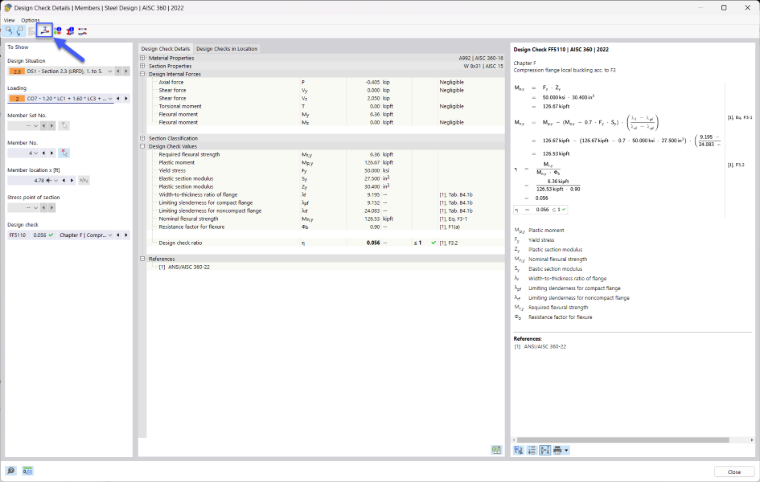Click the greyed-out third toolbar icon
Image resolution: width=760 pixels, height=482 pixels.
click(32, 31)
